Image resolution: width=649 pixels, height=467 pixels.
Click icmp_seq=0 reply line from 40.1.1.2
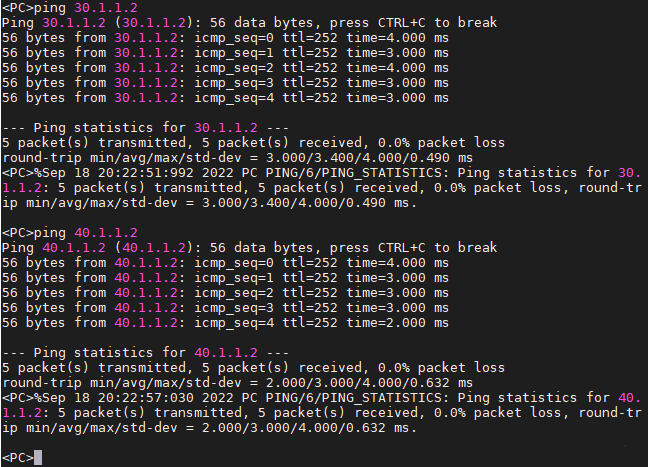(225, 263)
